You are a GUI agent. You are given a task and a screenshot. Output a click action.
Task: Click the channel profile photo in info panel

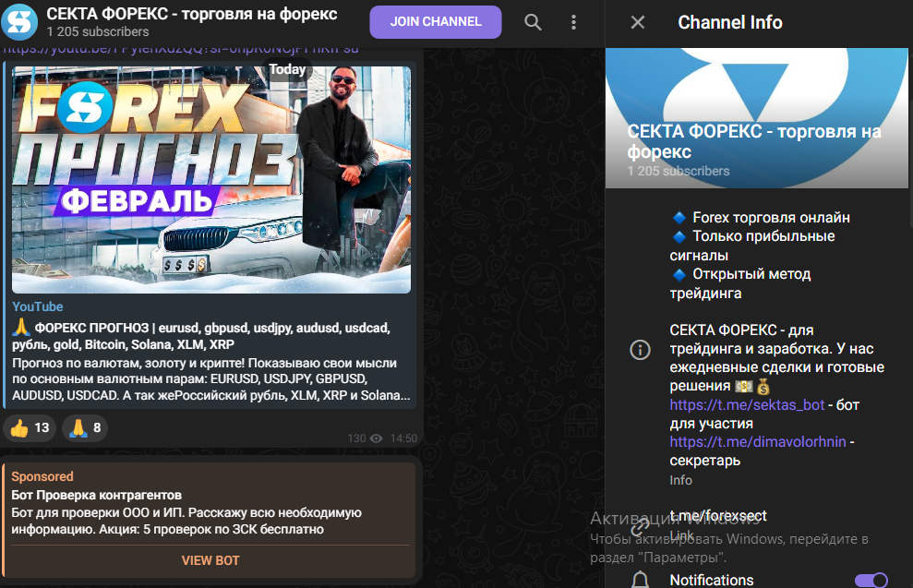pos(756,118)
